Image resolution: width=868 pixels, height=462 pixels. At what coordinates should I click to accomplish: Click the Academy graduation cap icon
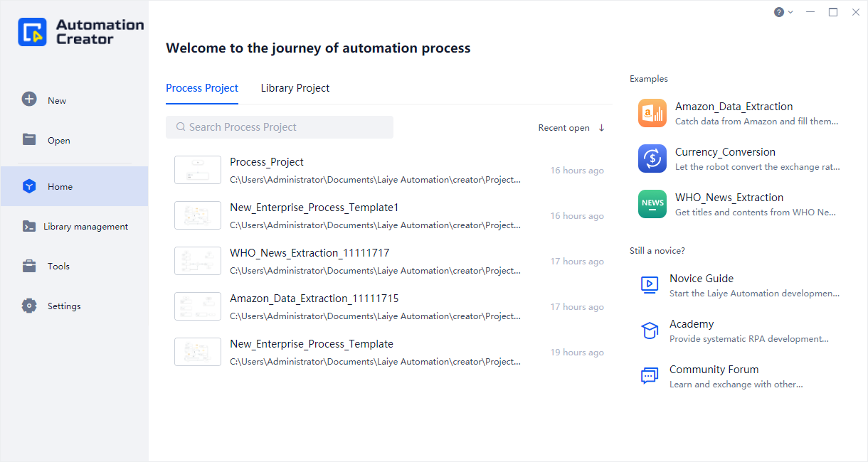[649, 331]
